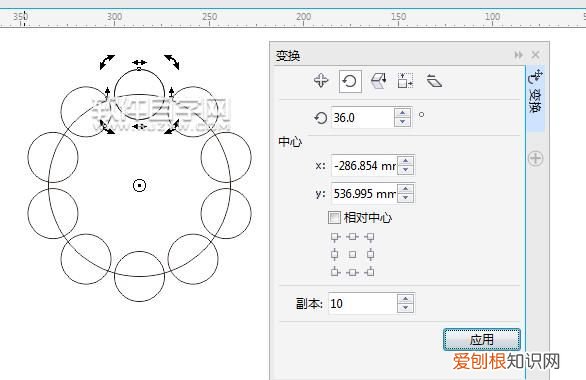
Task: Click the bottom-most small circle on canvas
Action: pos(139,276)
